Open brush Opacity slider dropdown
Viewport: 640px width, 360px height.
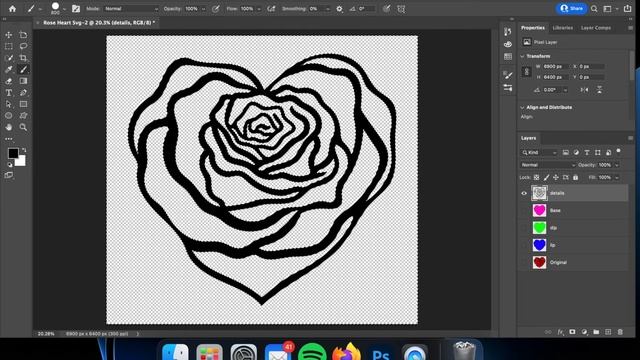tap(203, 9)
